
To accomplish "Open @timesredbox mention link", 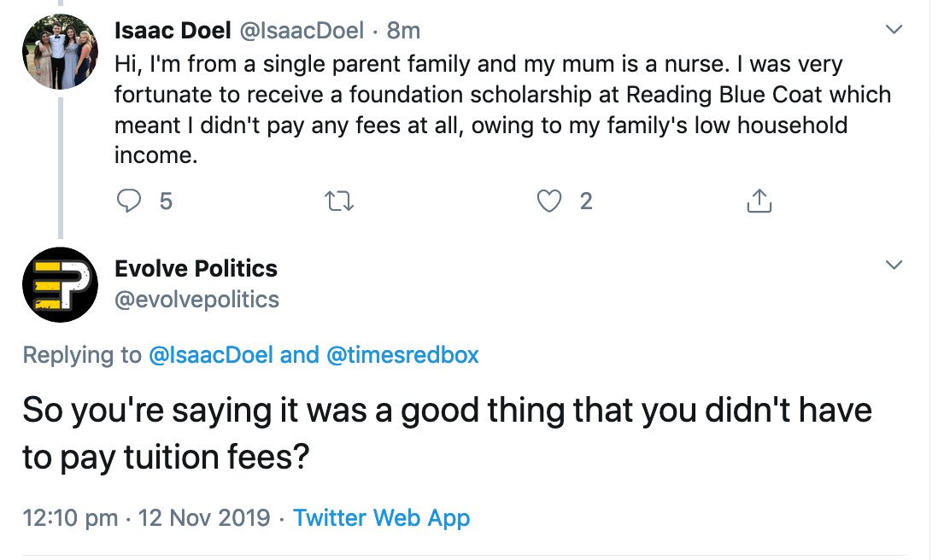I will coord(402,355).
